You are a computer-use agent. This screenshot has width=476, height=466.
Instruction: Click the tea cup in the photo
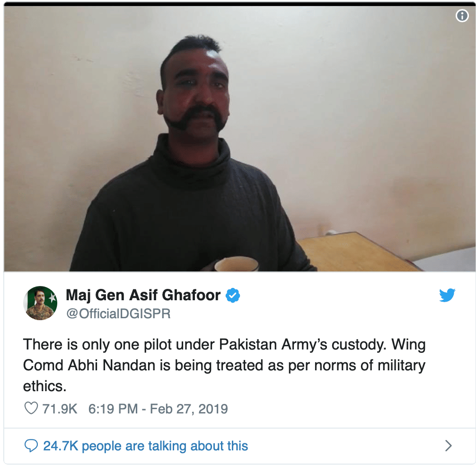237,264
